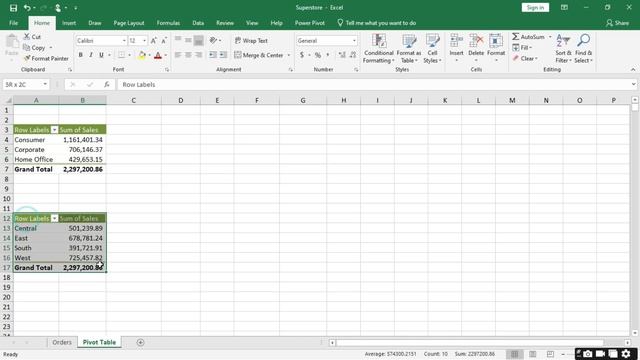The image size is (640, 360).
Task: Open Row Labels filter dropdown in row 3
Action: click(54, 130)
